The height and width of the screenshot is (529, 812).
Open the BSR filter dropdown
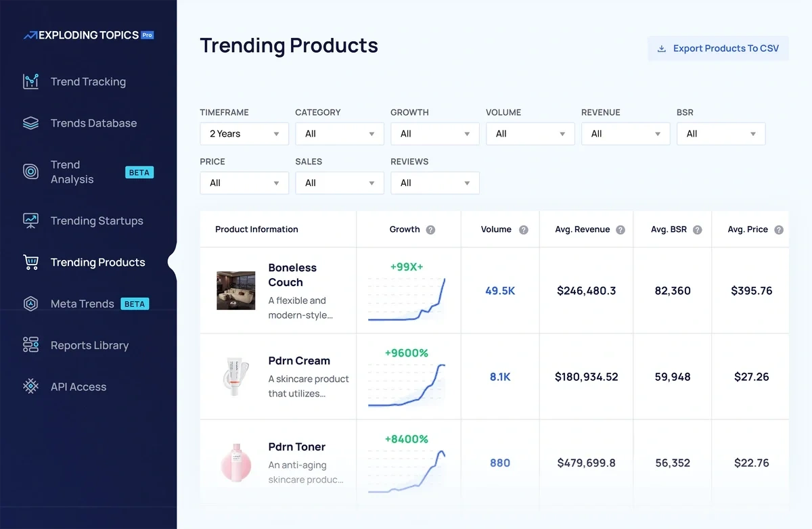[721, 134]
